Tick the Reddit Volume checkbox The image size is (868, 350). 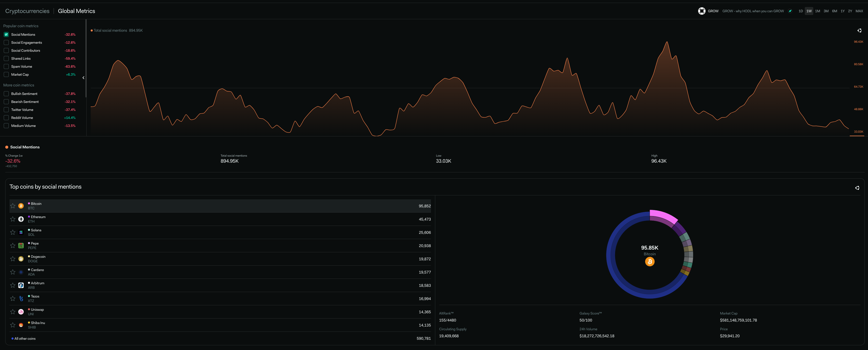tap(6, 118)
